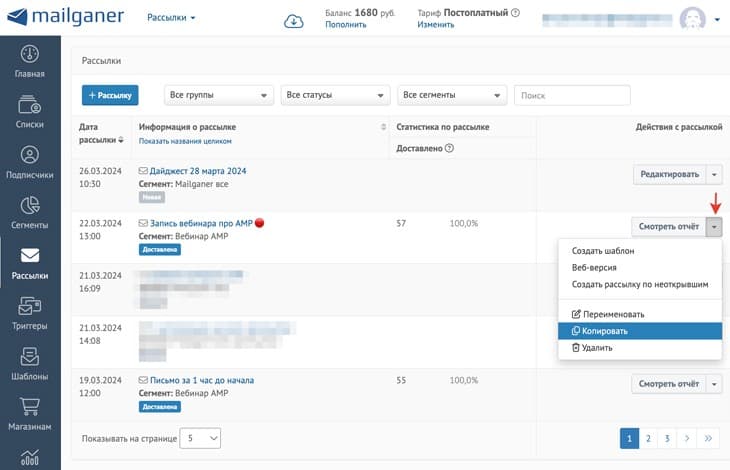
Task: Go to page 2 in pagination
Action: tap(648, 438)
